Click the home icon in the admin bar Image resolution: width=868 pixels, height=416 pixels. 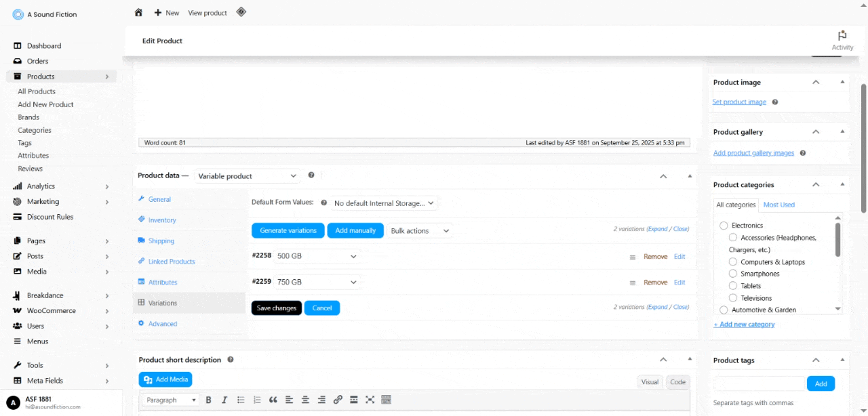(x=138, y=12)
